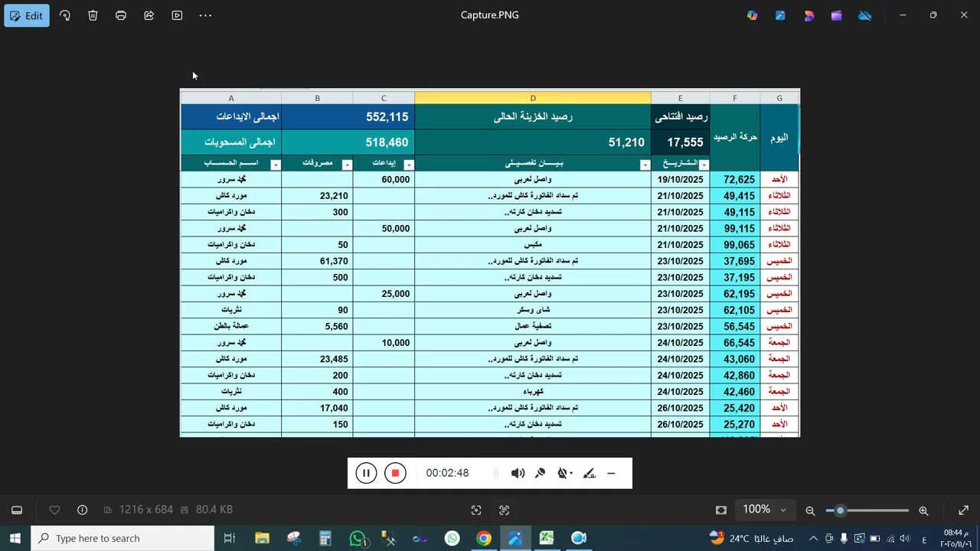Click the 51,210 current balance cell

click(533, 142)
